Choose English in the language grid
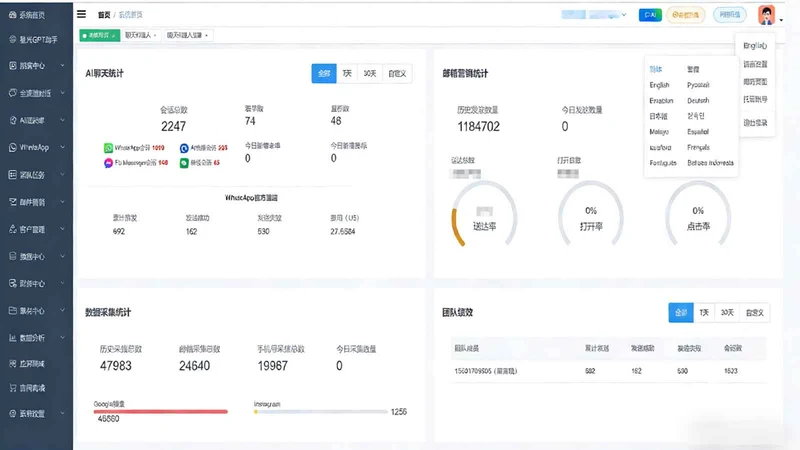This screenshot has width=800, height=450. 659,85
